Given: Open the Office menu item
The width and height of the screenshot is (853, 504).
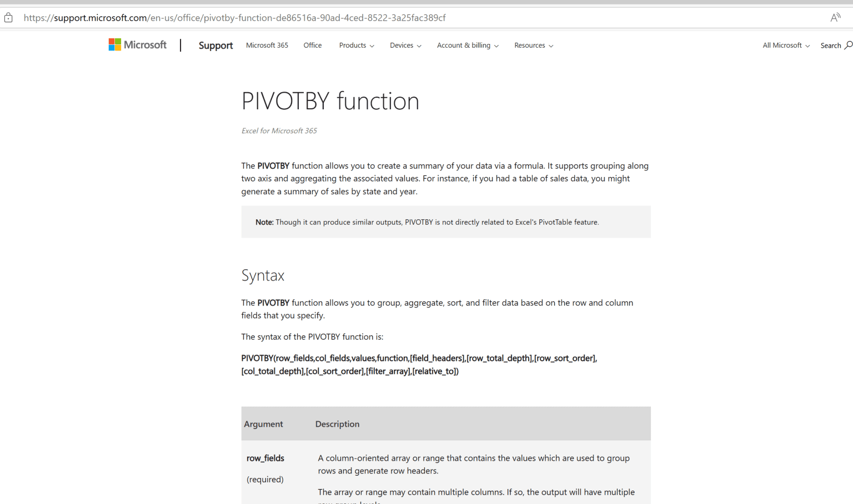Looking at the screenshot, I should coord(312,45).
